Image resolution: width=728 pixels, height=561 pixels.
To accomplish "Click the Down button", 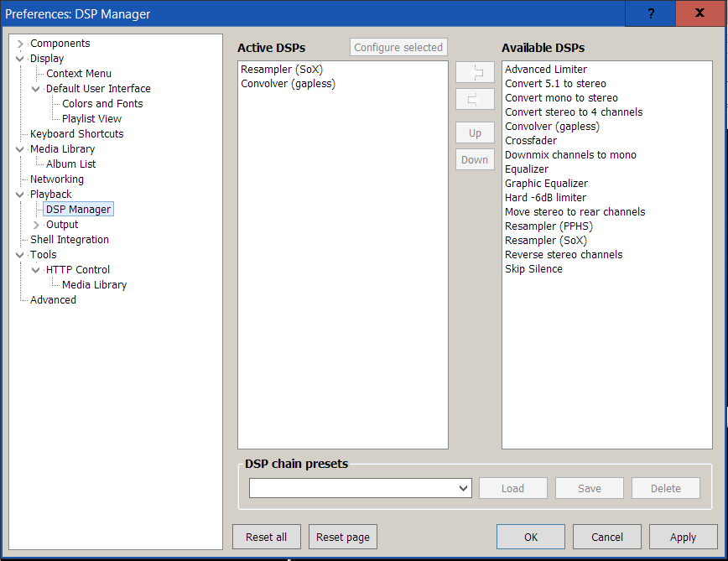I will 475,159.
